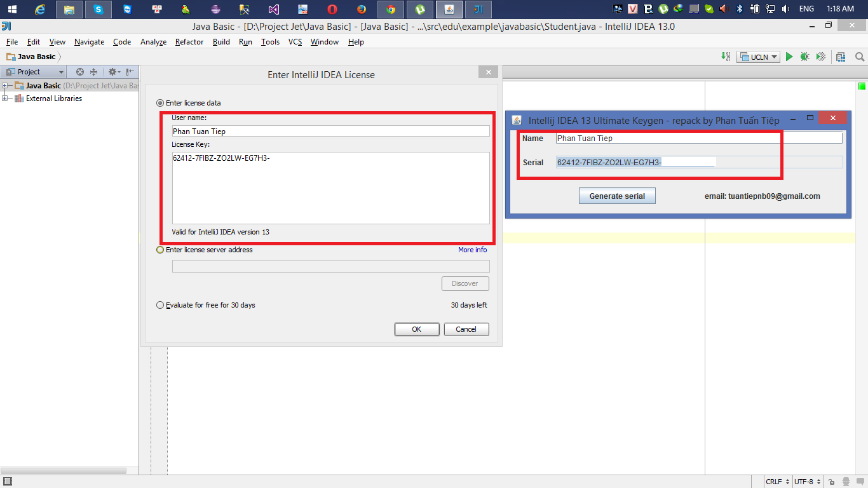Open the UCLN run configuration dropdown
This screenshot has height=488, width=868.
point(774,57)
